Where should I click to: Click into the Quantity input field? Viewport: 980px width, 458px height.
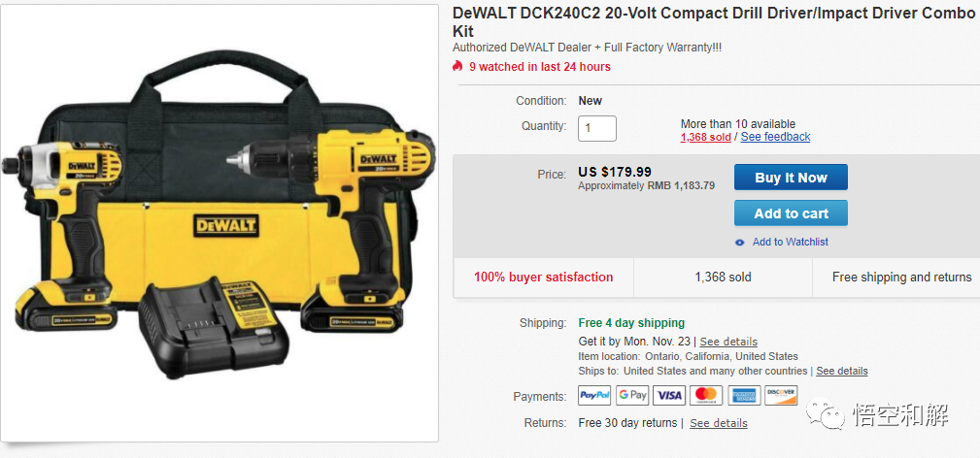pos(597,129)
